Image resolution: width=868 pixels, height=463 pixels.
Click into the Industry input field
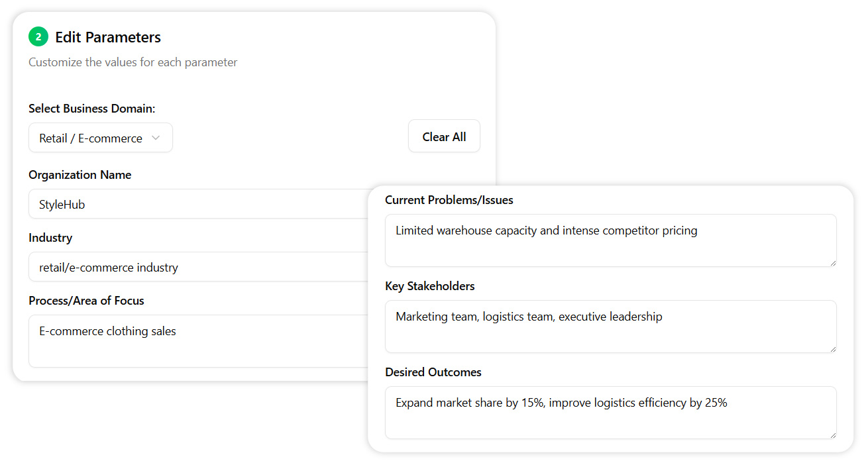tap(199, 268)
